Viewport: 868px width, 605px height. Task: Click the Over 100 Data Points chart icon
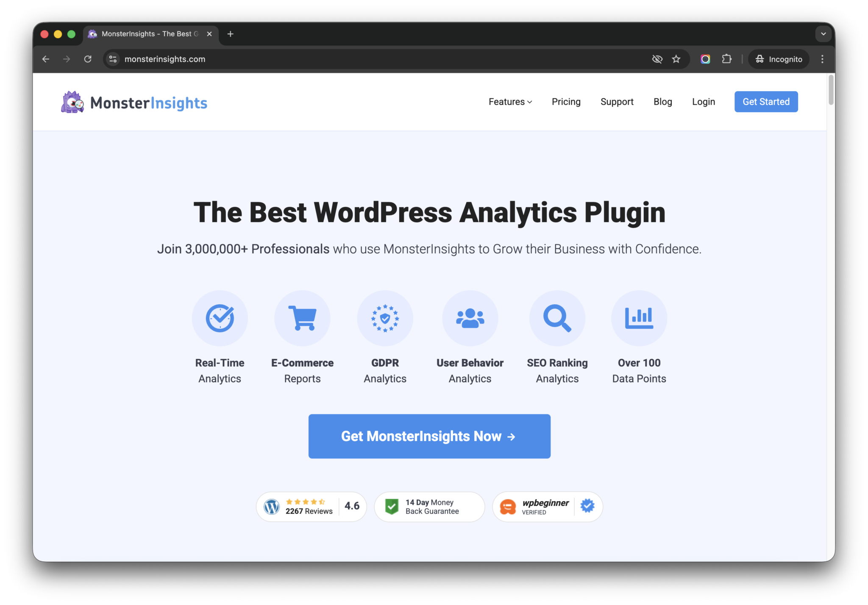(639, 318)
